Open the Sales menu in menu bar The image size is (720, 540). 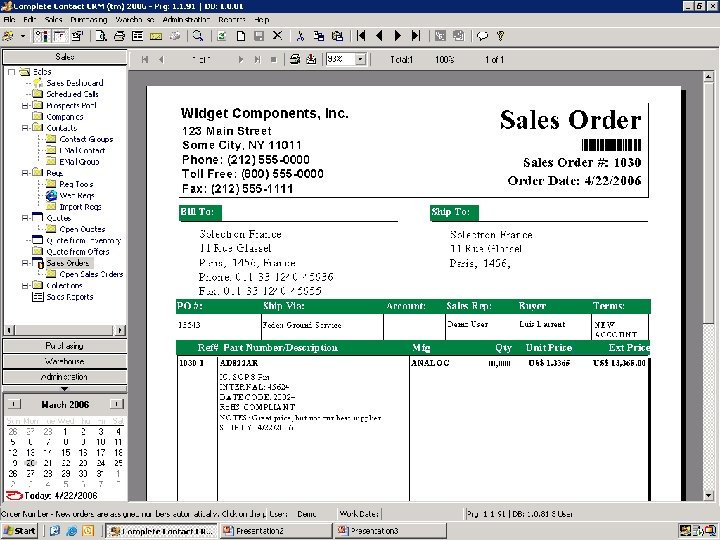point(53,20)
